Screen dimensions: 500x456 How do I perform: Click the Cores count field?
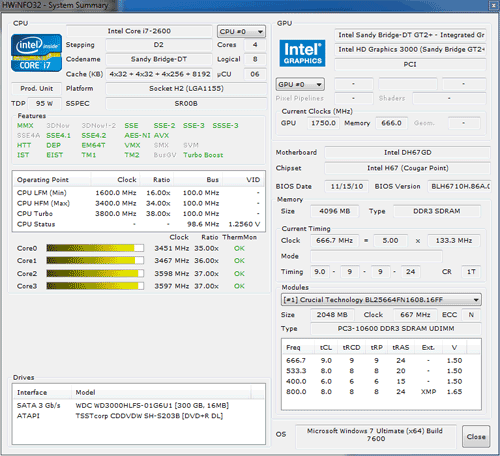[x=255, y=45]
